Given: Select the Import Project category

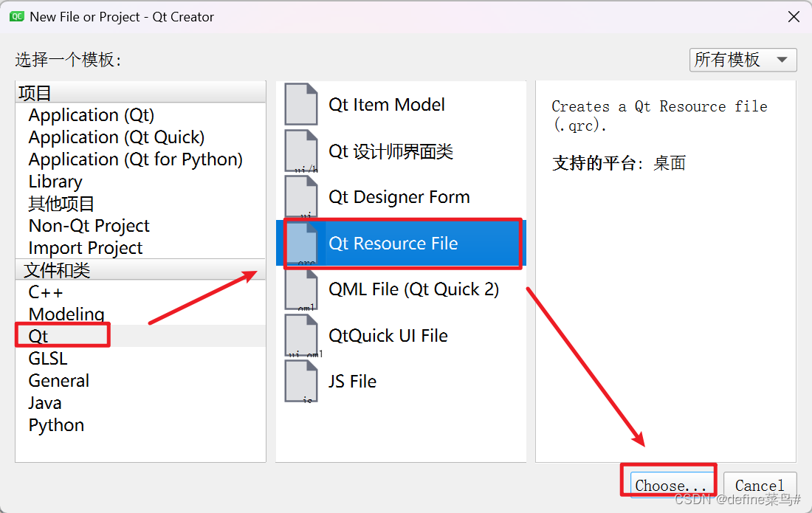Looking at the screenshot, I should pos(140,248).
